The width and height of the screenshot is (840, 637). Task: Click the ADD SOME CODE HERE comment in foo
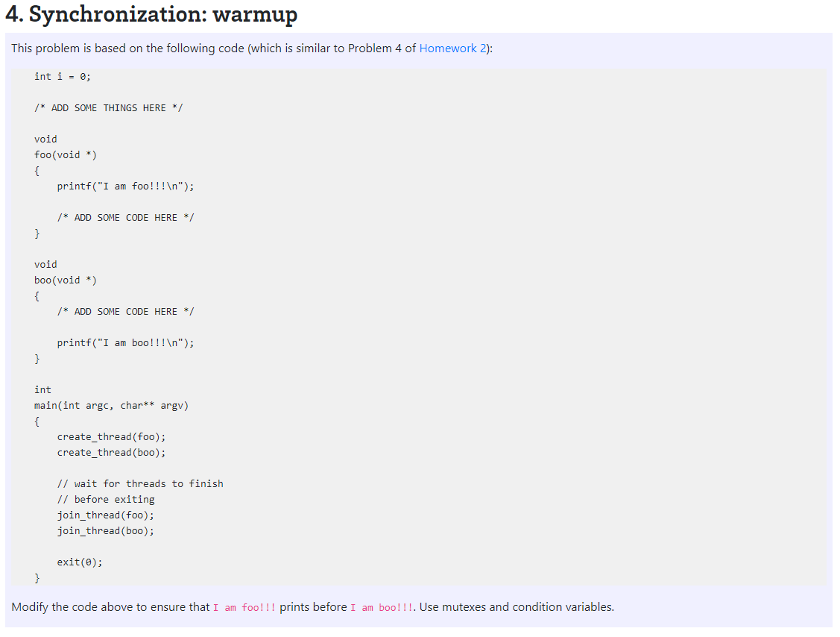(125, 217)
